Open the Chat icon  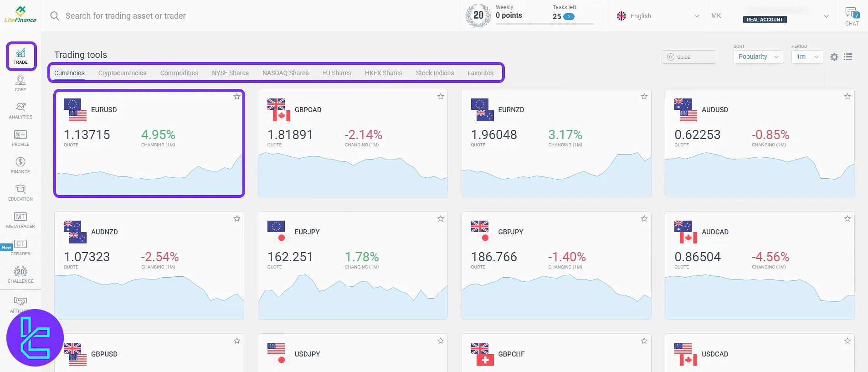coord(852,16)
